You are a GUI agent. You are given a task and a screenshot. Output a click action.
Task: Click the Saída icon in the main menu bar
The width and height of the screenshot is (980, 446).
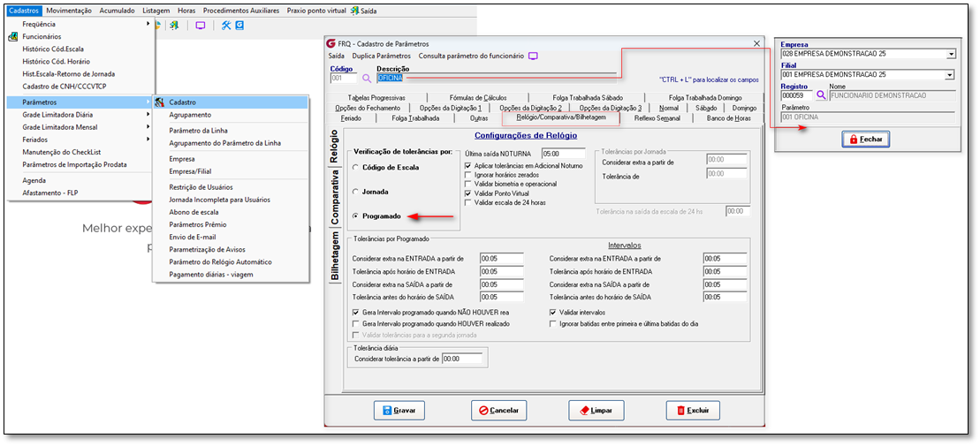pyautogui.click(x=355, y=11)
